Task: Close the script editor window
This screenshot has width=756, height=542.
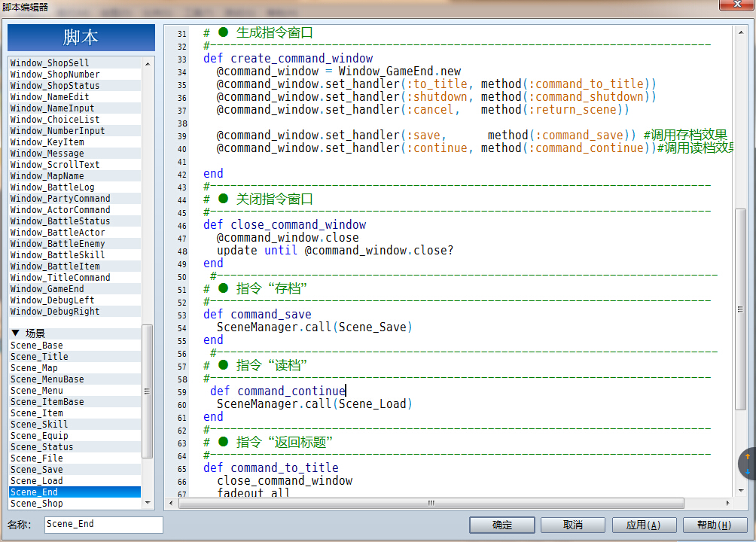Action: point(736,5)
